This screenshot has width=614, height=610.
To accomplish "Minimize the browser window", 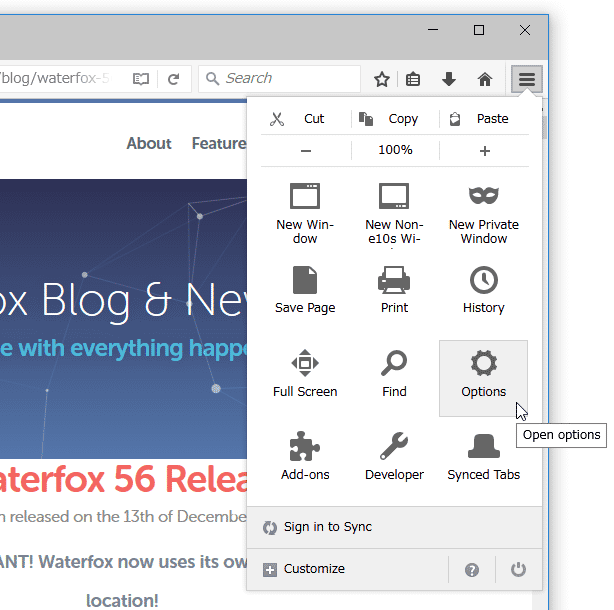I will (433, 30).
